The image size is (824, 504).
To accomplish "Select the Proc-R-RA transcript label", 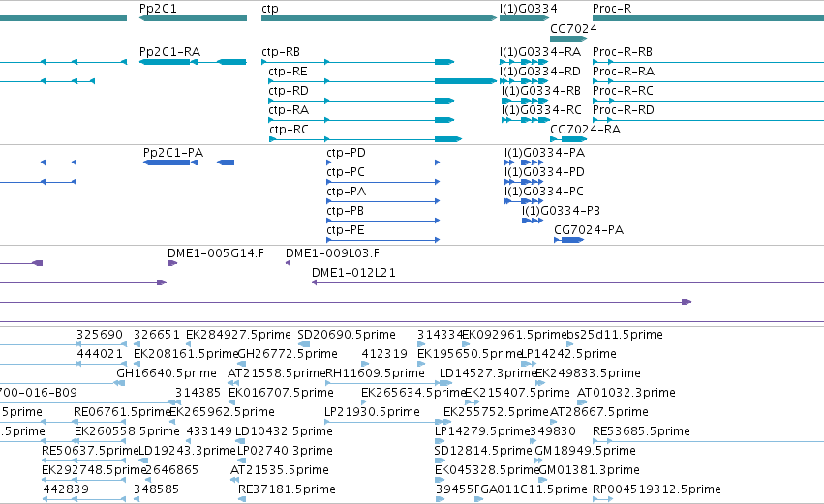I will 624,72.
